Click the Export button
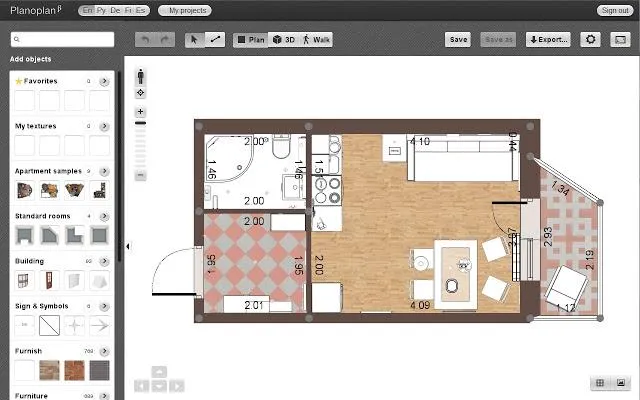Viewport: 640px width, 400px height. point(548,40)
